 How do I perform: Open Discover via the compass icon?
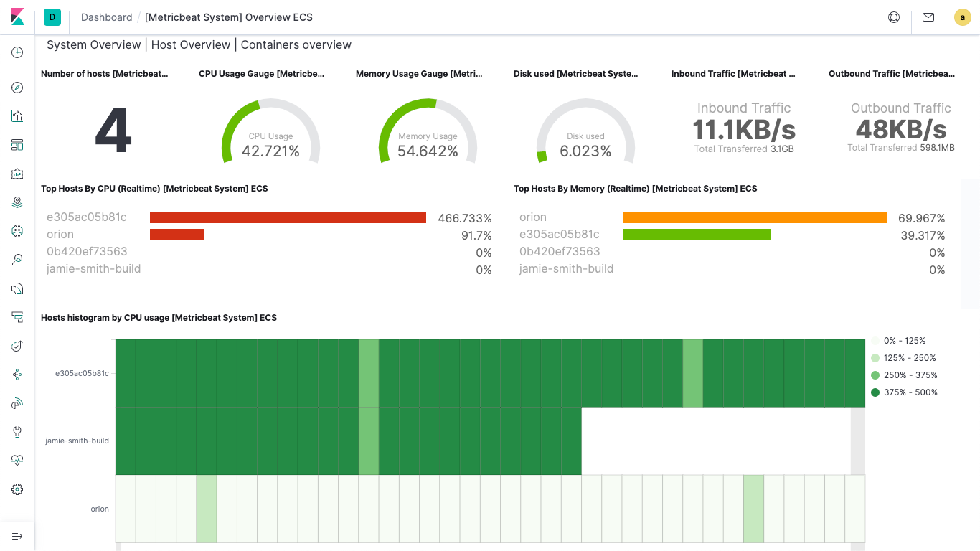point(17,88)
